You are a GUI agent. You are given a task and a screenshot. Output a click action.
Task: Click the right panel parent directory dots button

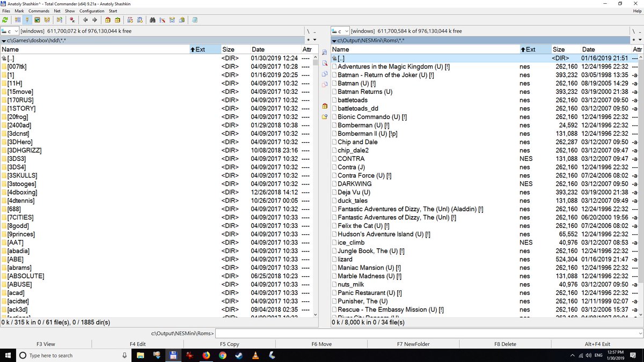coord(640,31)
